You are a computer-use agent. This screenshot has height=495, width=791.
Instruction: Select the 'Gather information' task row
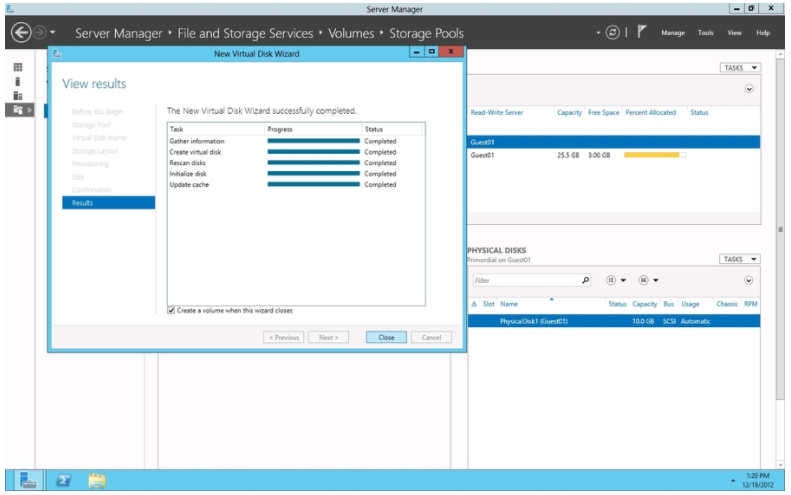[x=296, y=141]
